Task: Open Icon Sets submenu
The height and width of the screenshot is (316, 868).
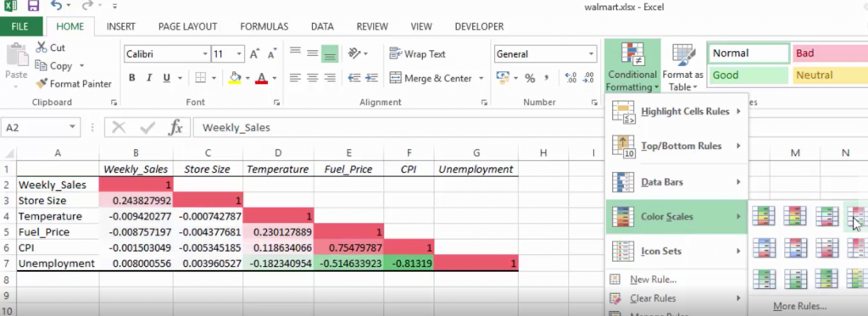Action: pyautogui.click(x=676, y=252)
